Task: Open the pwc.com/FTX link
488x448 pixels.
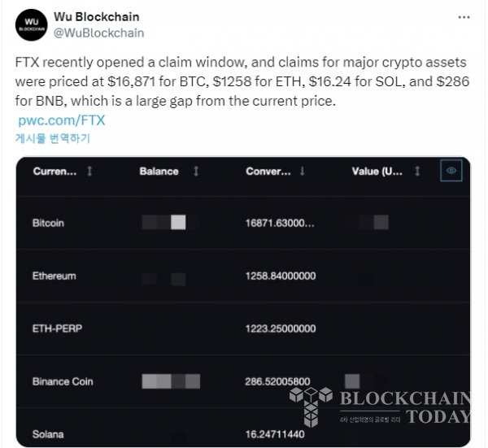Action: point(62,120)
